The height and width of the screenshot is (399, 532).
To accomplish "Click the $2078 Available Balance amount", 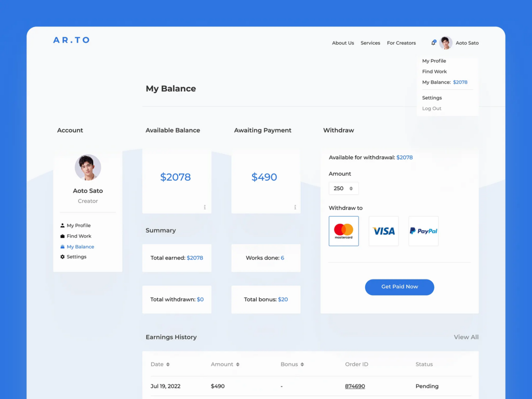I will 176,177.
